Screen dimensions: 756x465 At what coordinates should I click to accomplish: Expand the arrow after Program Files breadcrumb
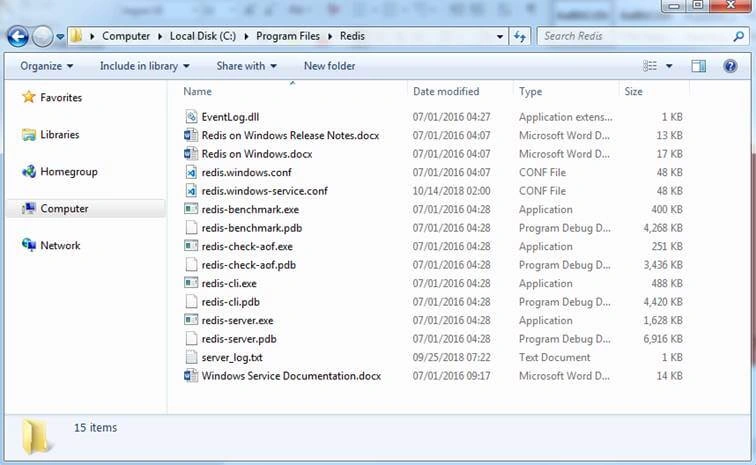[330, 37]
